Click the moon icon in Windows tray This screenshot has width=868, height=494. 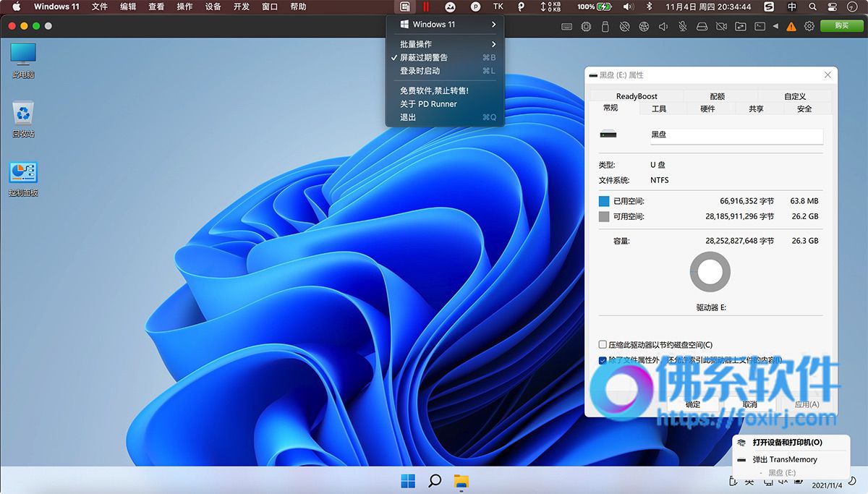click(x=851, y=480)
